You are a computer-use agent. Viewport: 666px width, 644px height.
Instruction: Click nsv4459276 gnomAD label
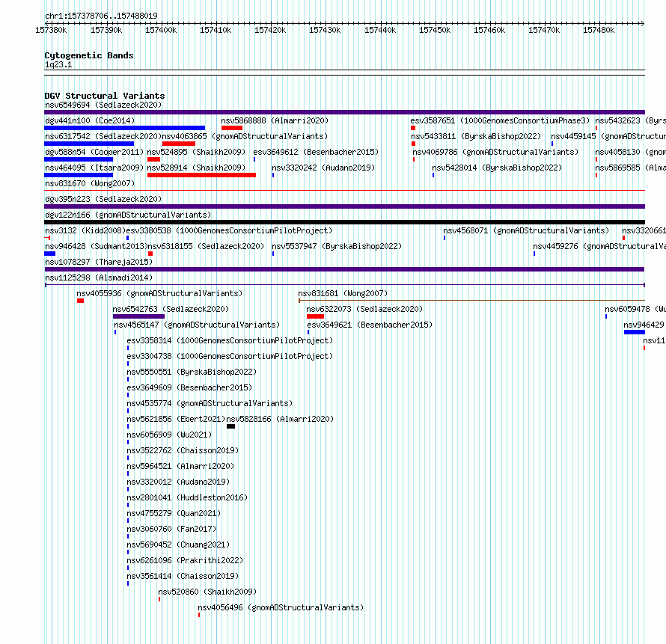click(x=599, y=246)
